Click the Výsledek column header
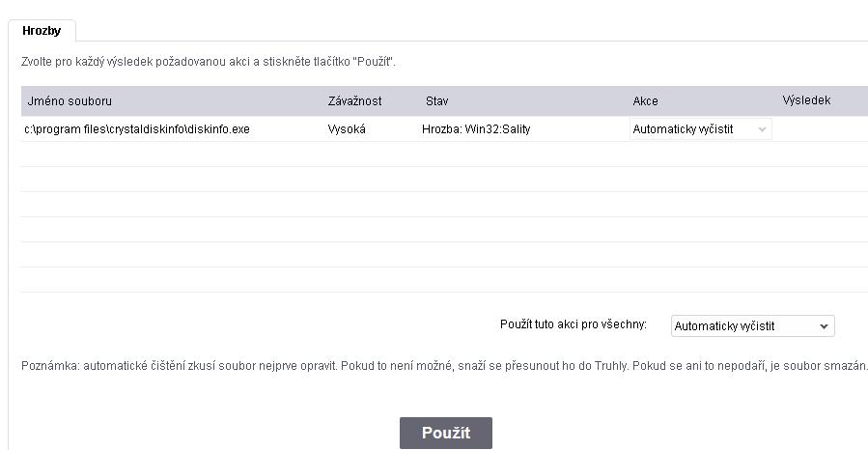 [x=806, y=100]
